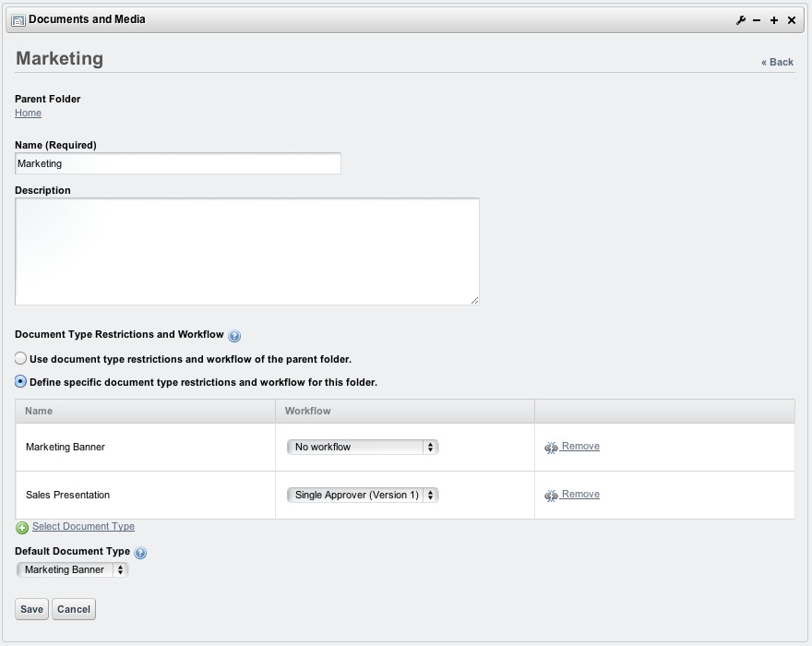Open the Sales Presentation workflow dropdown

363,495
